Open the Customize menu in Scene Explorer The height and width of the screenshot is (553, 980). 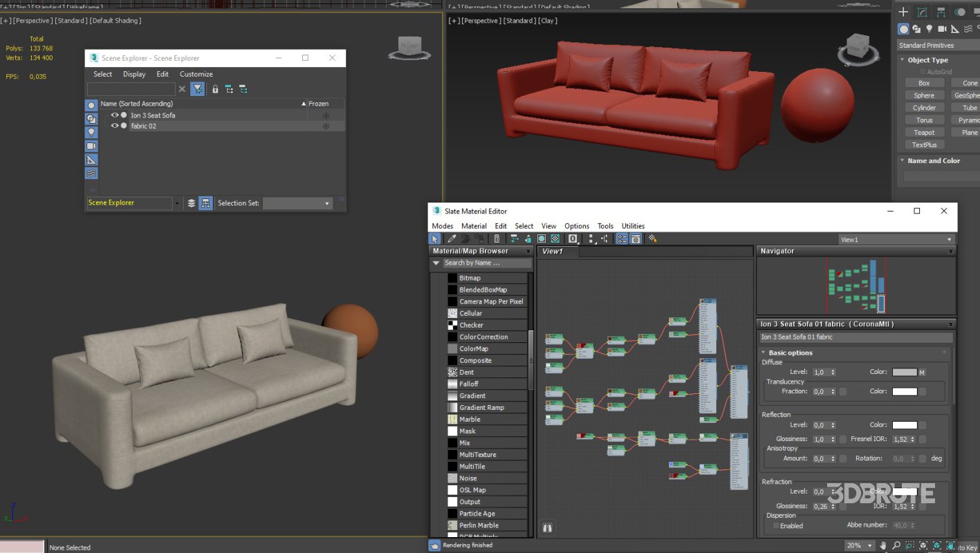tap(196, 74)
